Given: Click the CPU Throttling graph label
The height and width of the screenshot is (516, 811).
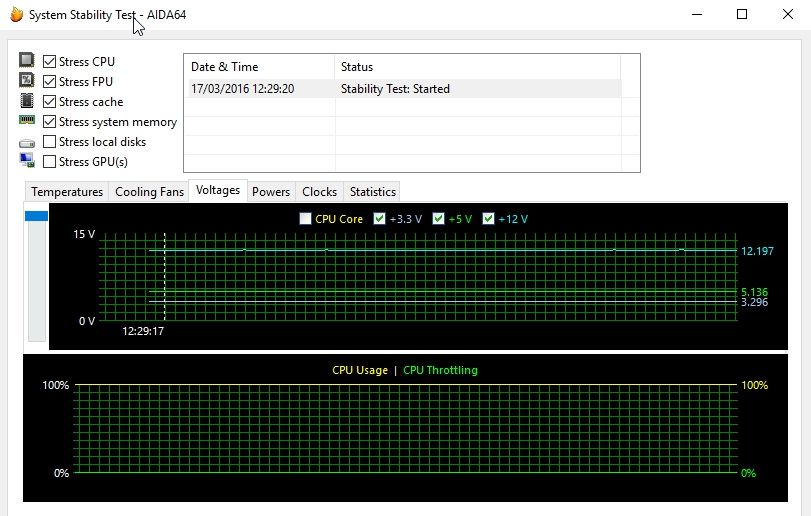Looking at the screenshot, I should (440, 370).
